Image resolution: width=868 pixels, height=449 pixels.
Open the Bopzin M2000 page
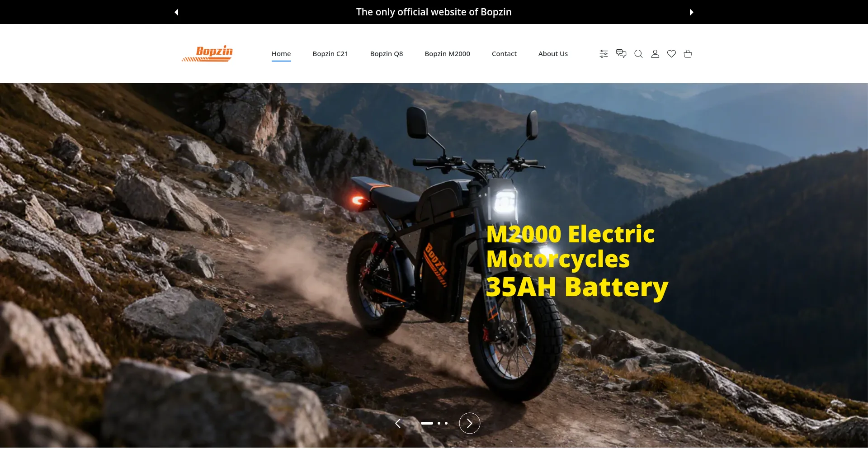(448, 54)
